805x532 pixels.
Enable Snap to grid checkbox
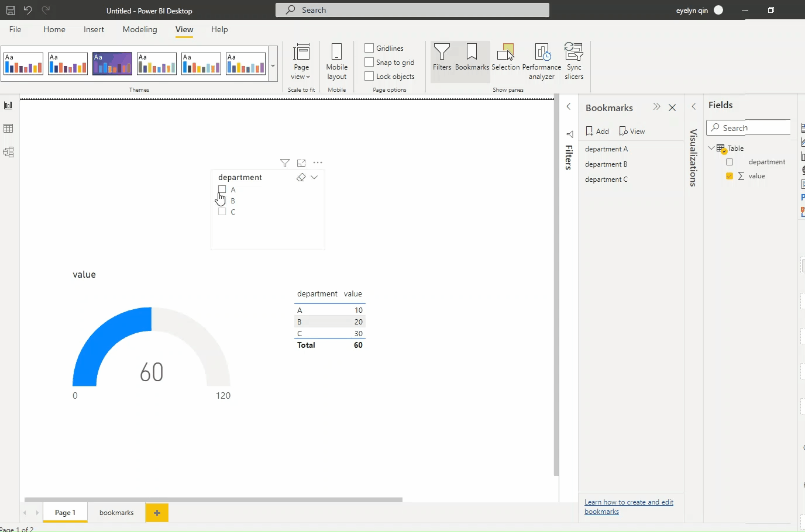click(369, 62)
